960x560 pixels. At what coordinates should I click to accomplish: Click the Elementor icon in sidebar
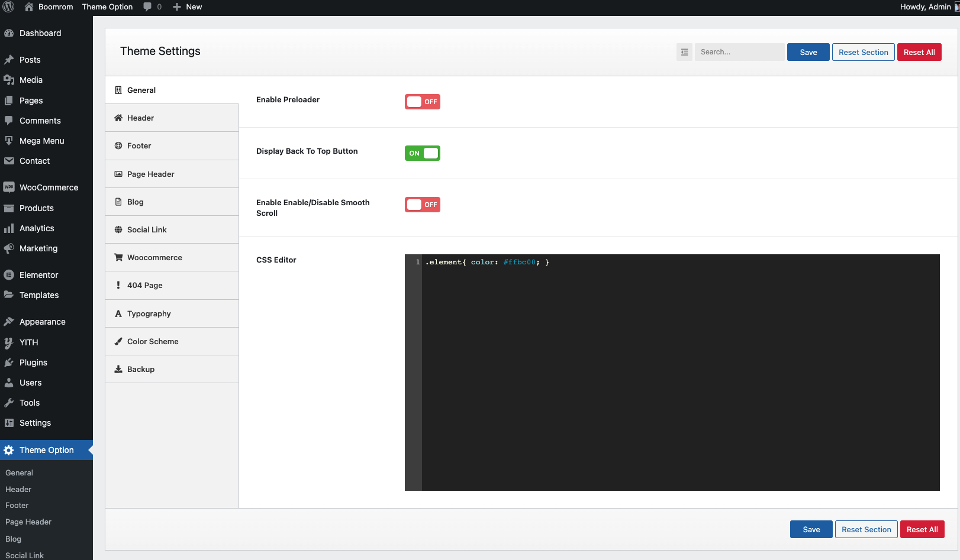coord(9,275)
